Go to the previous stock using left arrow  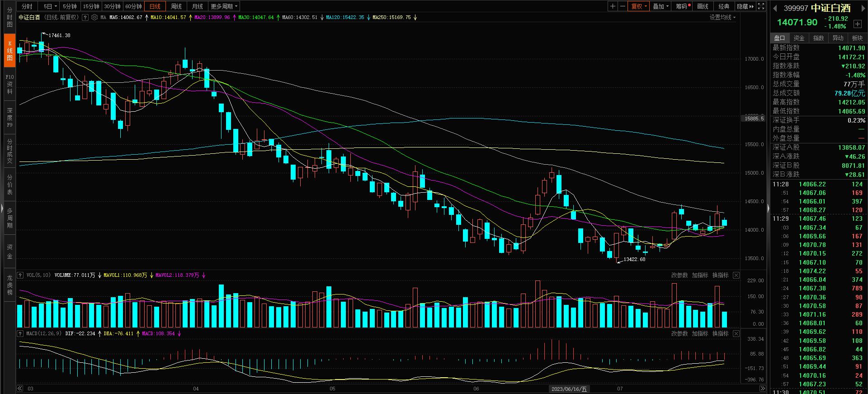coord(775,9)
